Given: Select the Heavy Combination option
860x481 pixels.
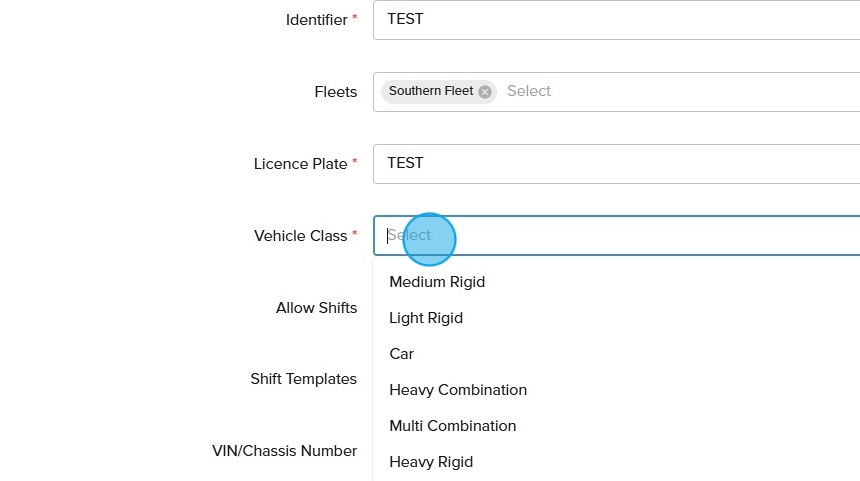Looking at the screenshot, I should click(458, 390).
